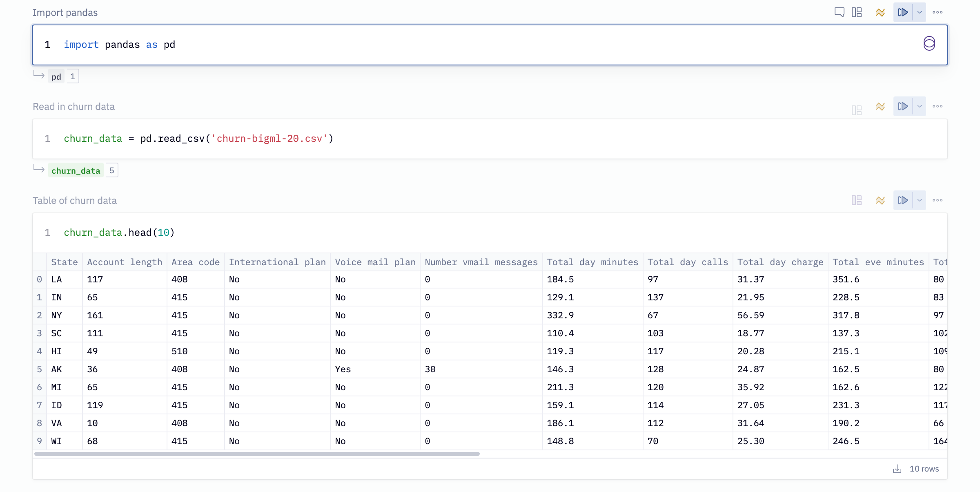Click the yellow stale indicator on Table of churn data cell

880,200
